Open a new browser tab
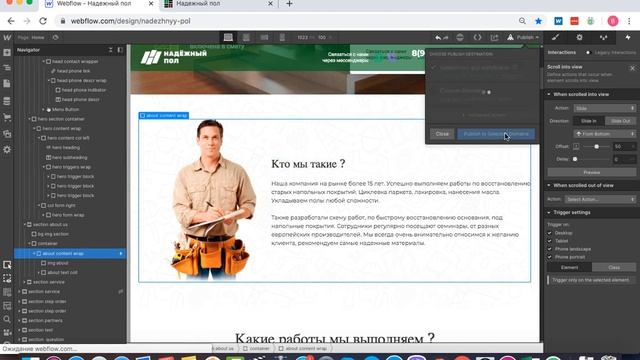The height and width of the screenshot is (360, 640). (289, 4)
